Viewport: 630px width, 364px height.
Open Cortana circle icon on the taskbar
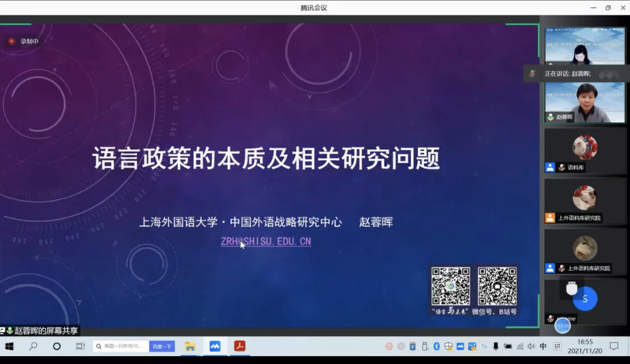click(57, 346)
